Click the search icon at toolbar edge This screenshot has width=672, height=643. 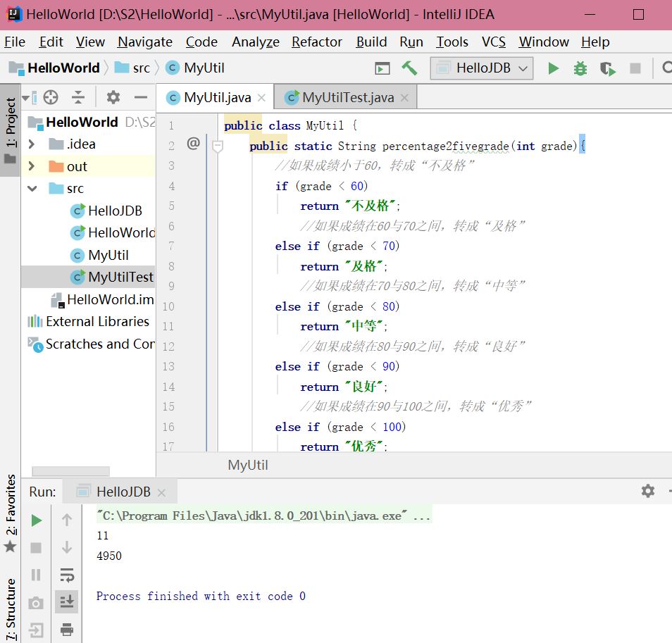pos(667,68)
